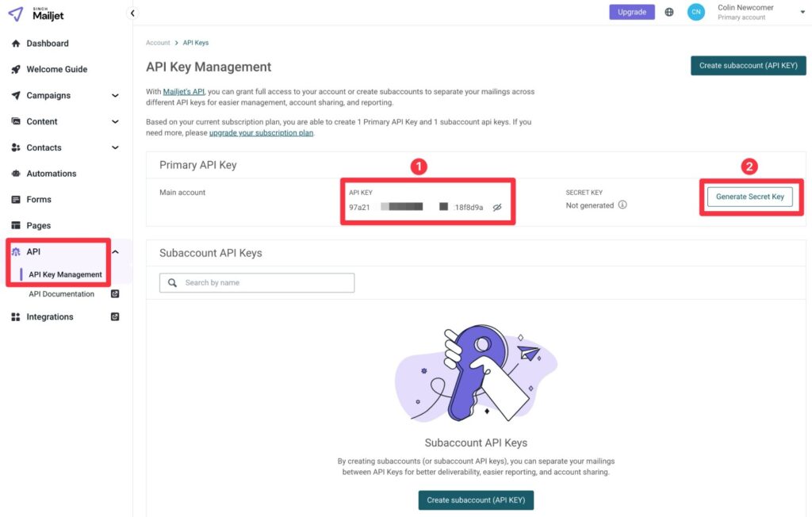Click the API Documentation external link icon
Screen dimensions: 812x517
(x=115, y=293)
